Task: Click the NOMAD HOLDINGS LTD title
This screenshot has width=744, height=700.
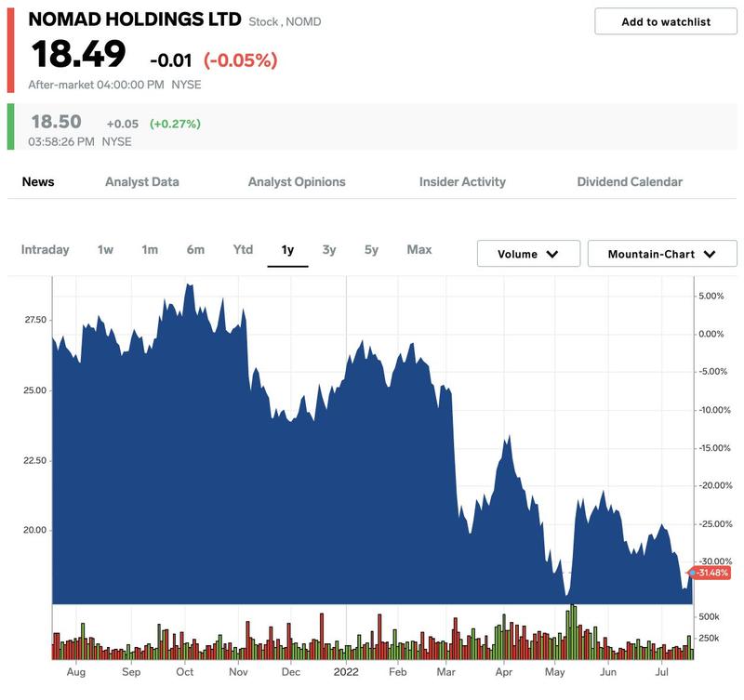Action: pos(135,20)
